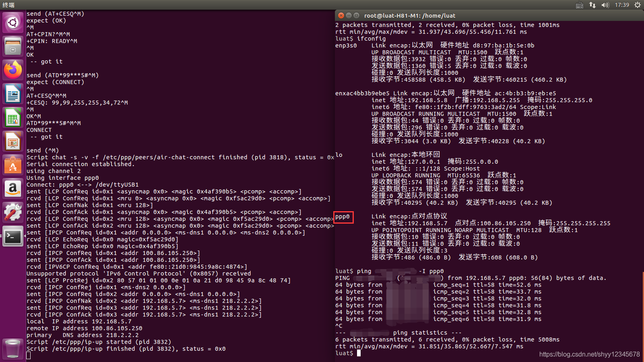The width and height of the screenshot is (644, 362).
Task: Click the icmp_seq=6 ping reply line
Action: click(x=438, y=319)
